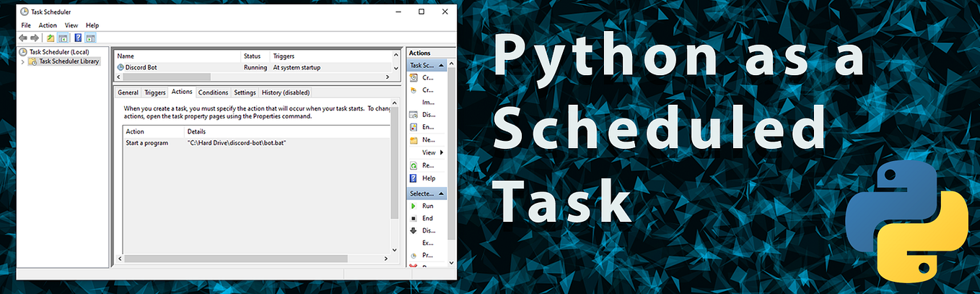Click the Forward arrow in the toolbar
Image resolution: width=980 pixels, height=294 pixels.
coord(34,38)
